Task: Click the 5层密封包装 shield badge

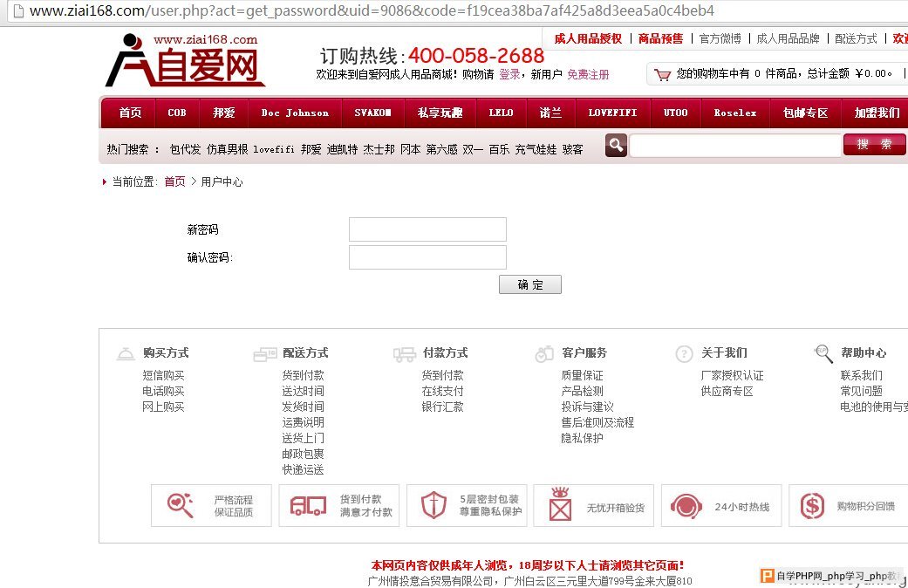Action: point(467,506)
